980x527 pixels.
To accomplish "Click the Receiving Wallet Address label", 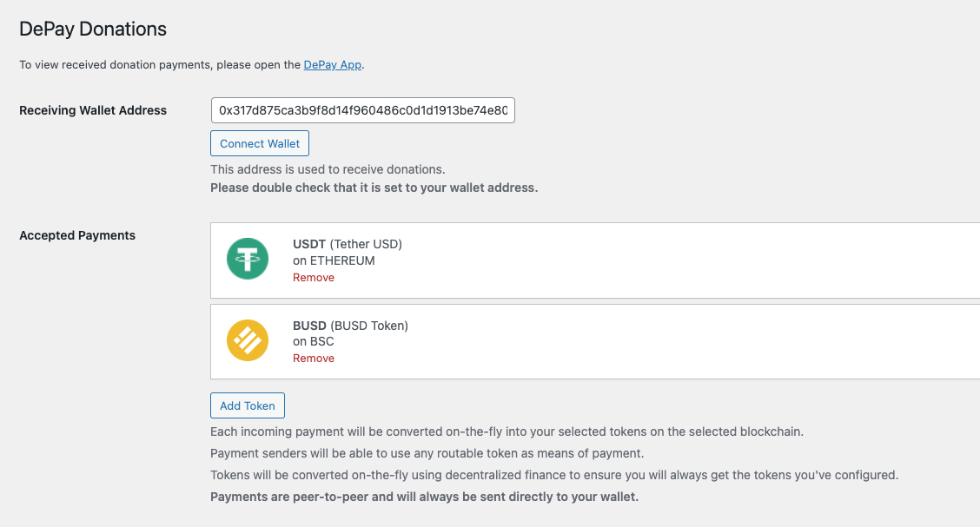I will point(93,110).
